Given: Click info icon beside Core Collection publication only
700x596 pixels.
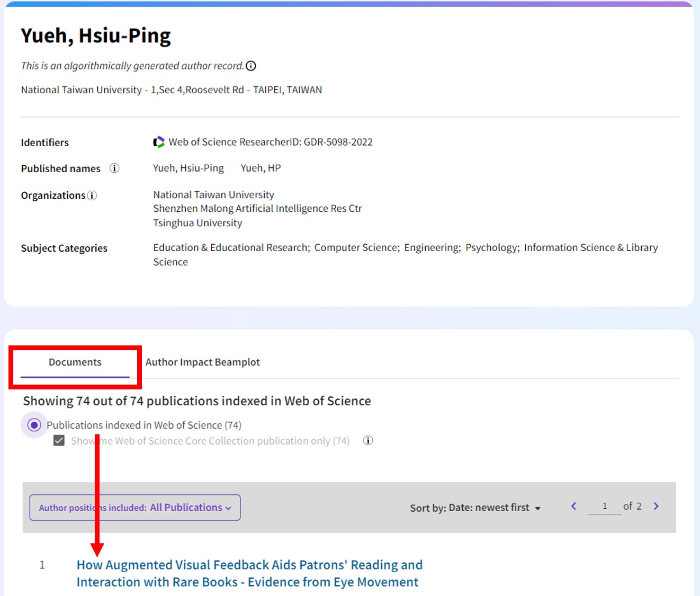Looking at the screenshot, I should coord(368,440).
